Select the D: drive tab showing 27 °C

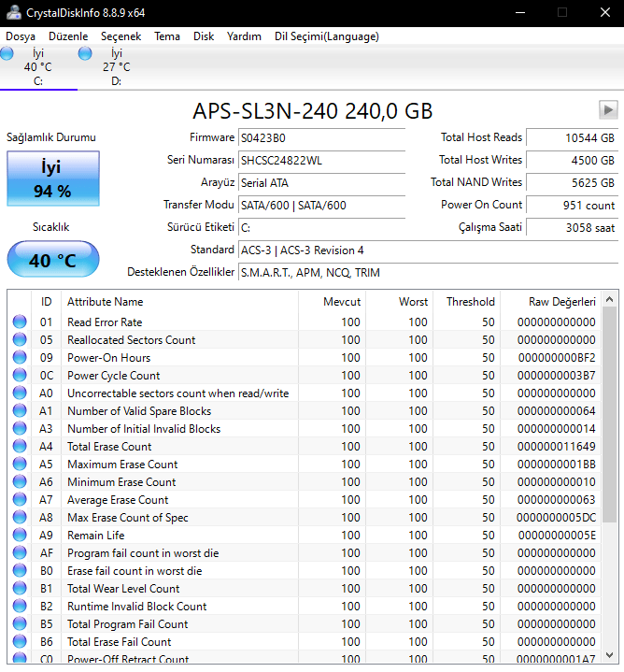(x=116, y=66)
